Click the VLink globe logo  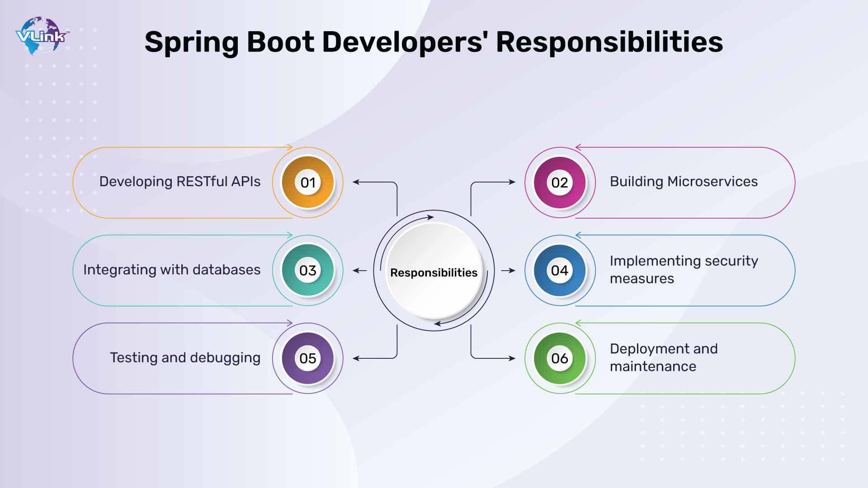tap(42, 36)
